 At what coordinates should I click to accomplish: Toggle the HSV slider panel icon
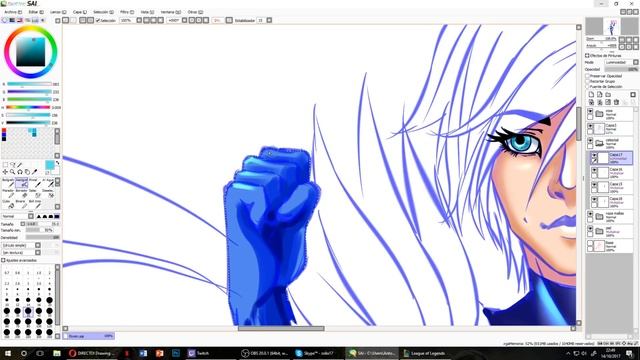tap(20, 20)
